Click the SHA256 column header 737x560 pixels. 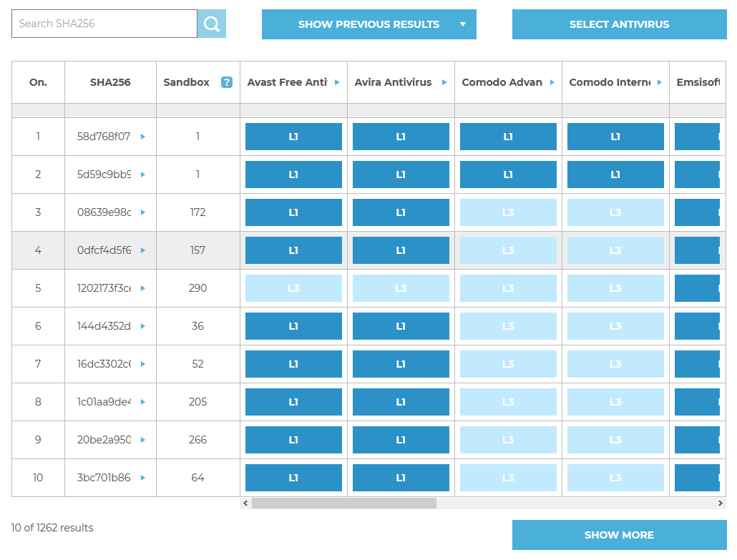pos(110,82)
